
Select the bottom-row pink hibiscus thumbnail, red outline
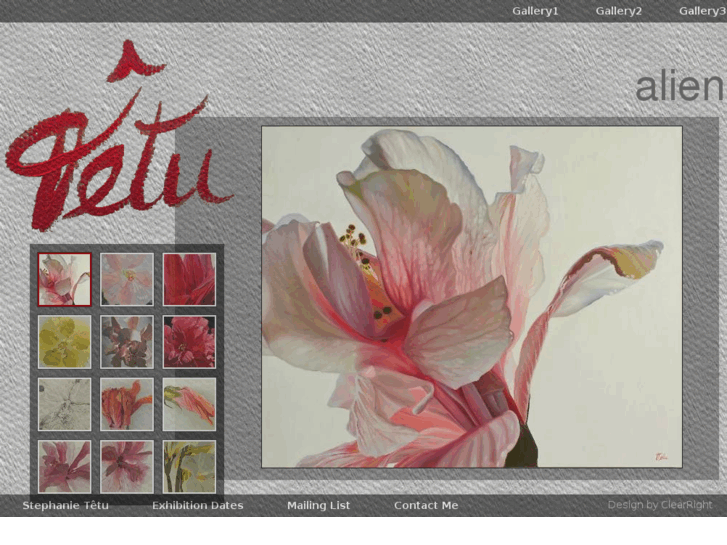pos(64,467)
